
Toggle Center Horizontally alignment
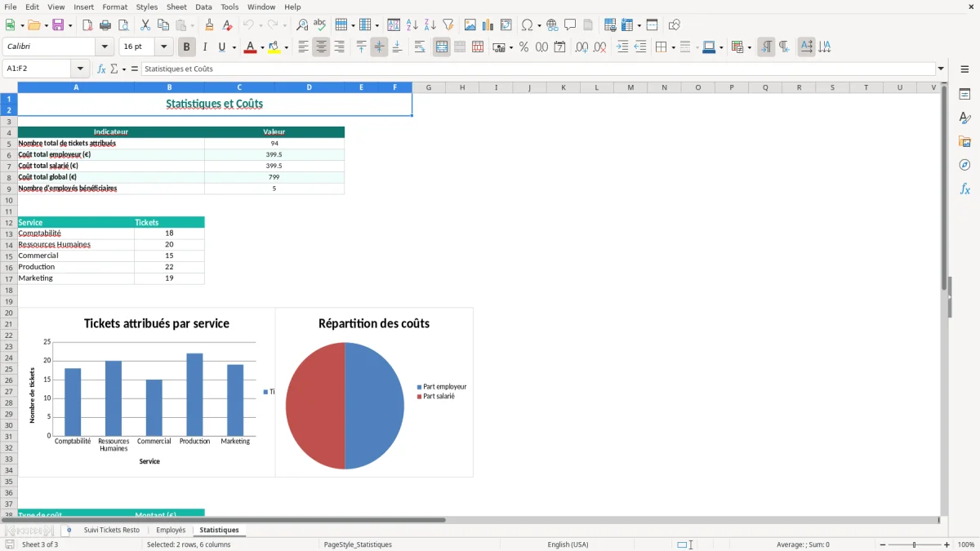coord(322,47)
